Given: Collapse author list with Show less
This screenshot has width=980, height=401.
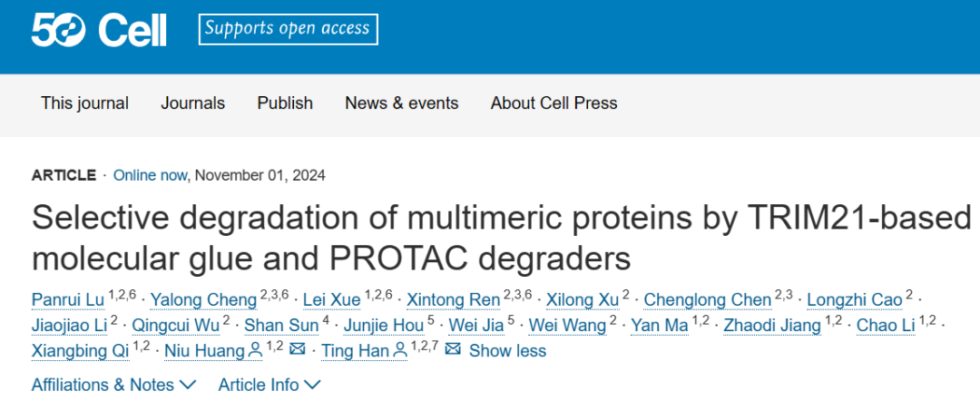Looking at the screenshot, I should (x=507, y=350).
